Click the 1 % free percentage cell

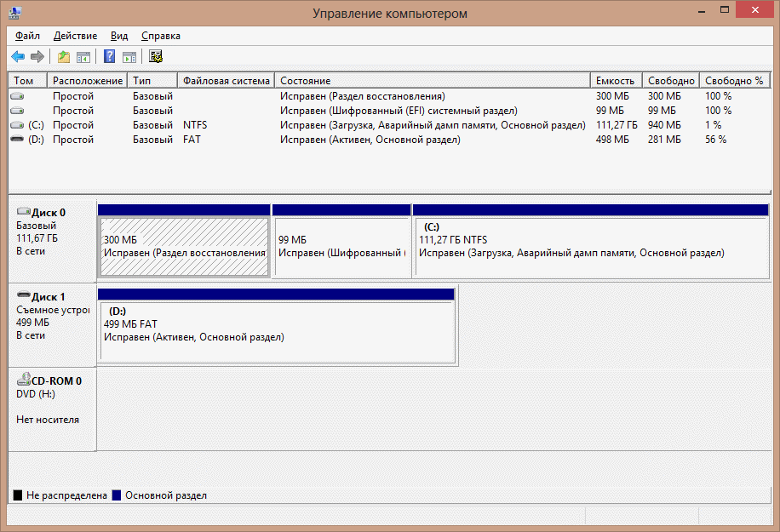713,125
